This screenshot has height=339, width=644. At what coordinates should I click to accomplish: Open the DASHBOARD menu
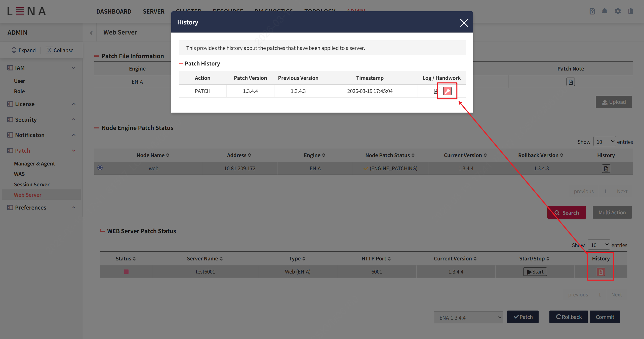[x=114, y=12]
